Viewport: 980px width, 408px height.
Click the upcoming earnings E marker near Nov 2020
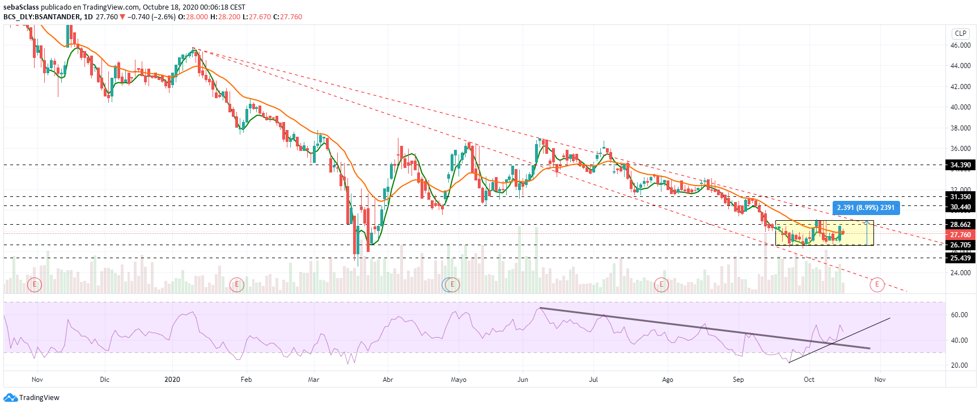(877, 284)
